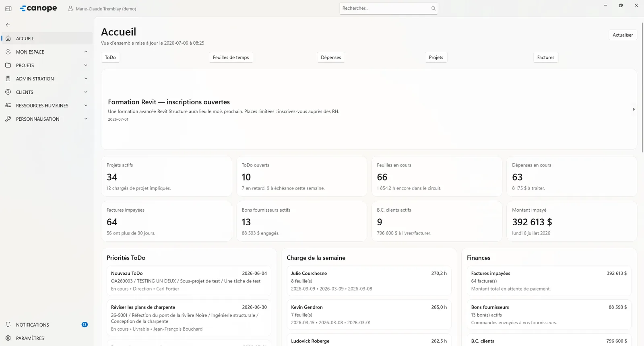Open the B.C. clients actifs card
644x346 pixels.
point(437,221)
